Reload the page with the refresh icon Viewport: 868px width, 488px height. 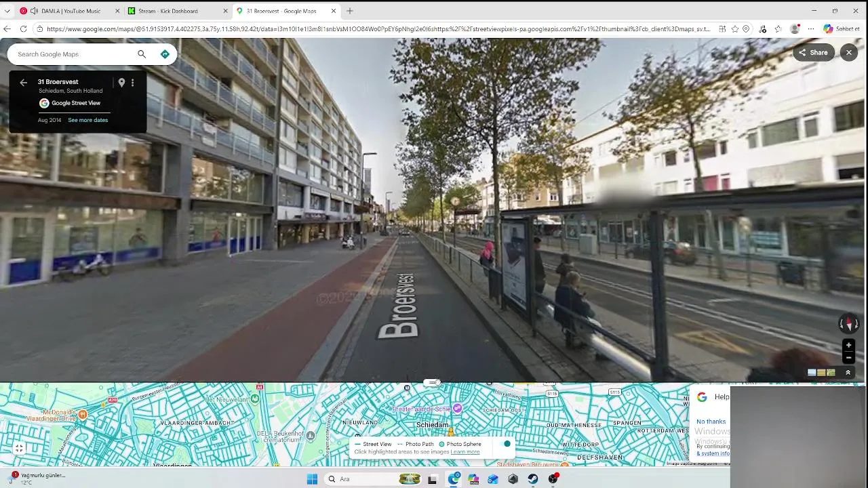23,29
